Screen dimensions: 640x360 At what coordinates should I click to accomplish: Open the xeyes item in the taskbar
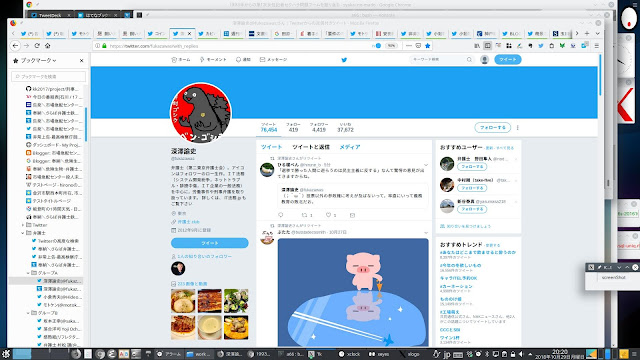[379, 354]
